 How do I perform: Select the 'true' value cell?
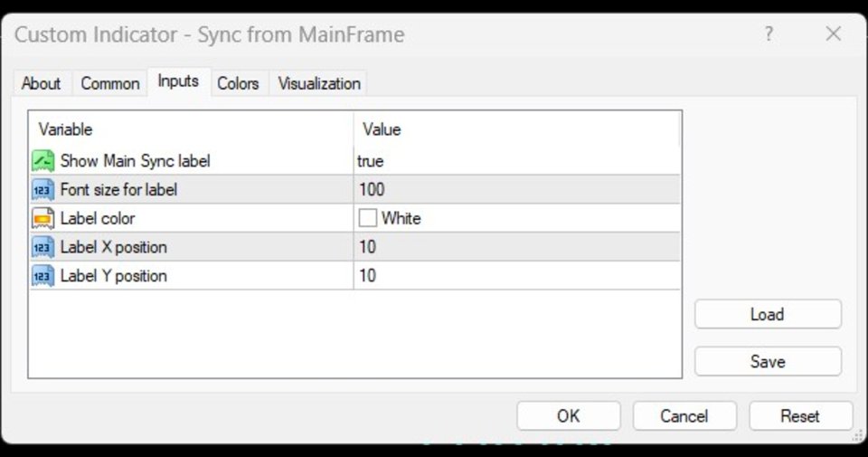(516, 161)
